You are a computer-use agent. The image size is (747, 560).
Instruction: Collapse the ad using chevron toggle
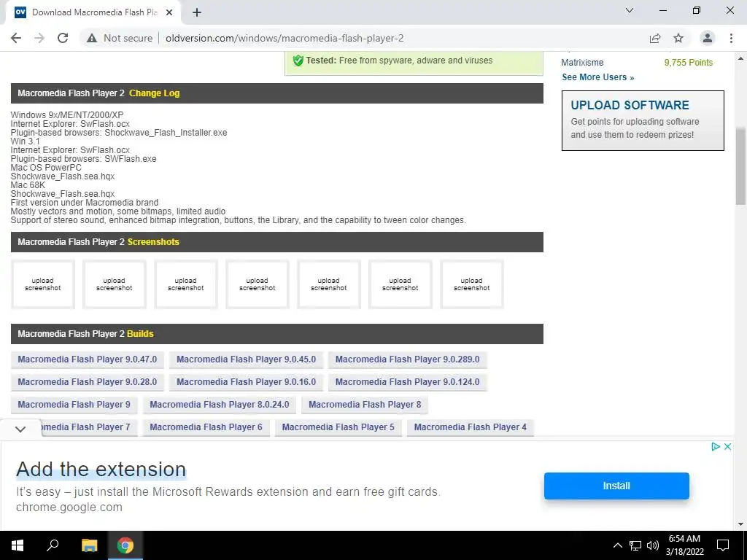[x=20, y=429]
